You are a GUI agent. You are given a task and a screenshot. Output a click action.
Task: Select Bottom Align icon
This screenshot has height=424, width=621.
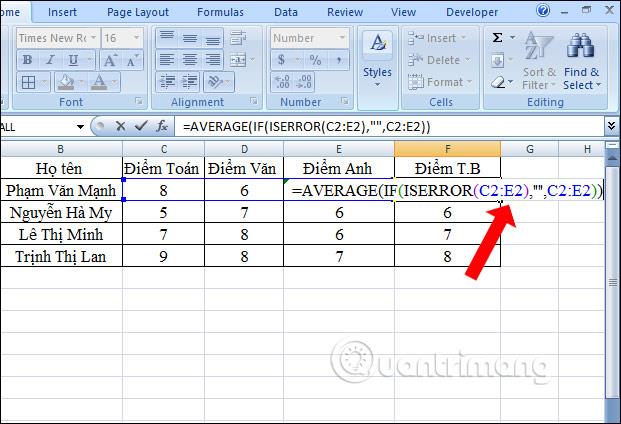click(x=212, y=38)
